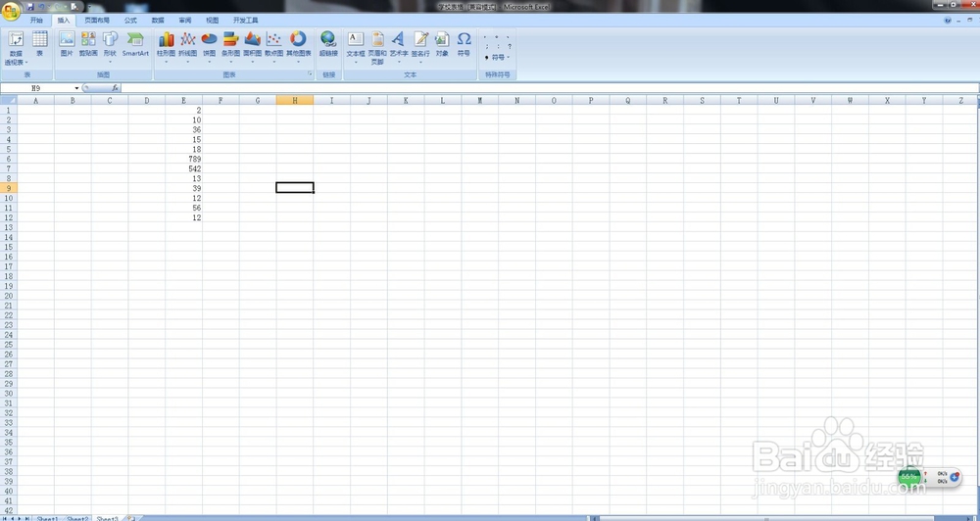Switch to the 公式 (Formulas) tab
The image size is (980, 521).
130,20
